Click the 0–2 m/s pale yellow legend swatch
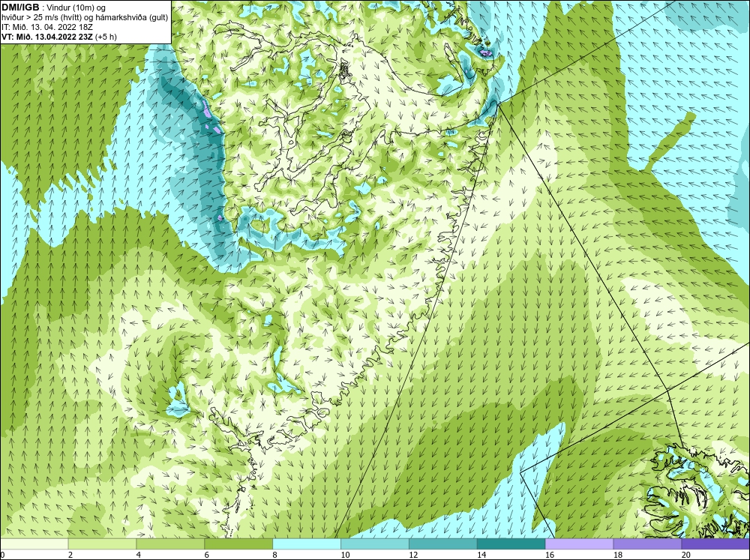 pos(34,544)
